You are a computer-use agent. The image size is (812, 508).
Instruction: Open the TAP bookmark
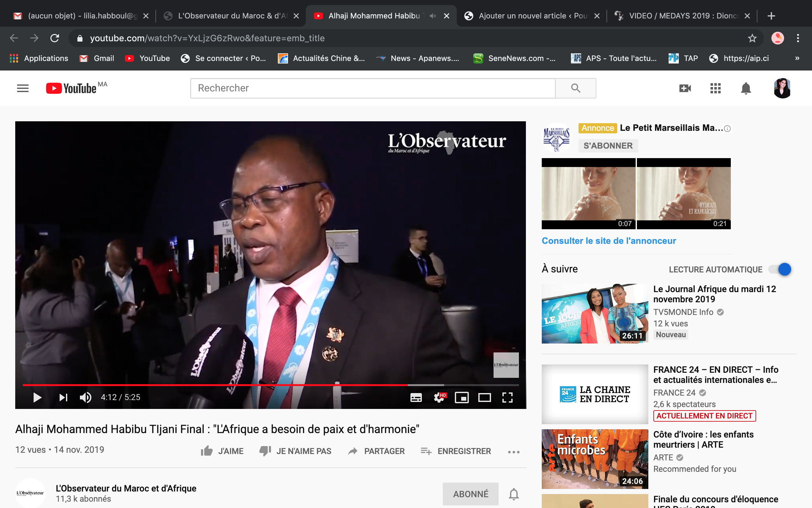(683, 58)
